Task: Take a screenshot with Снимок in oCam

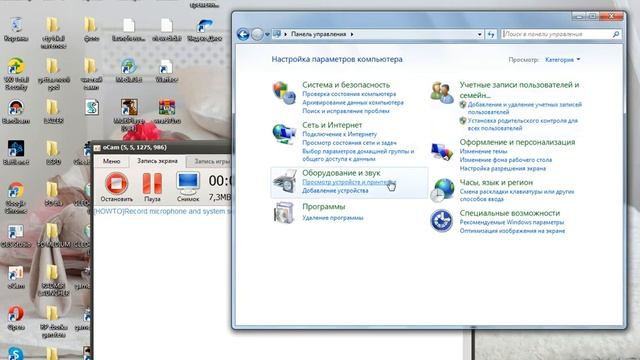Action: click(188, 187)
